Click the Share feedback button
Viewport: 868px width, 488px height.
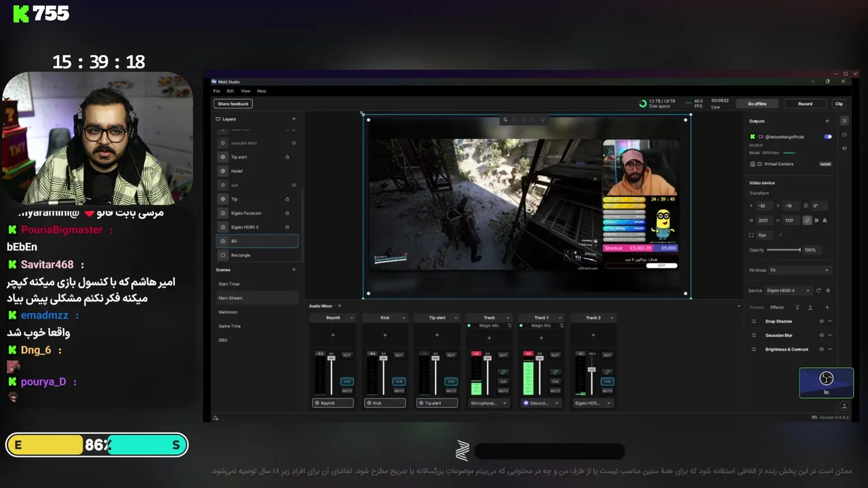click(233, 104)
